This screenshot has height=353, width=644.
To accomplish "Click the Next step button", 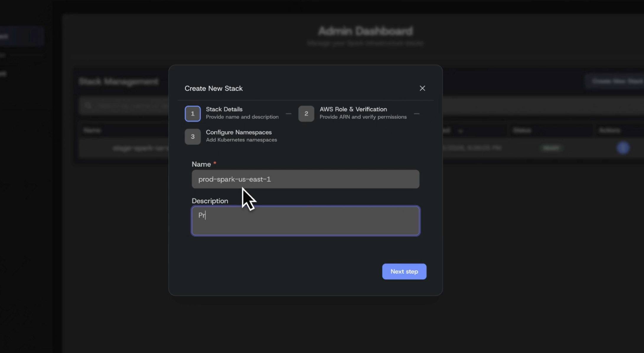I will coord(404,271).
